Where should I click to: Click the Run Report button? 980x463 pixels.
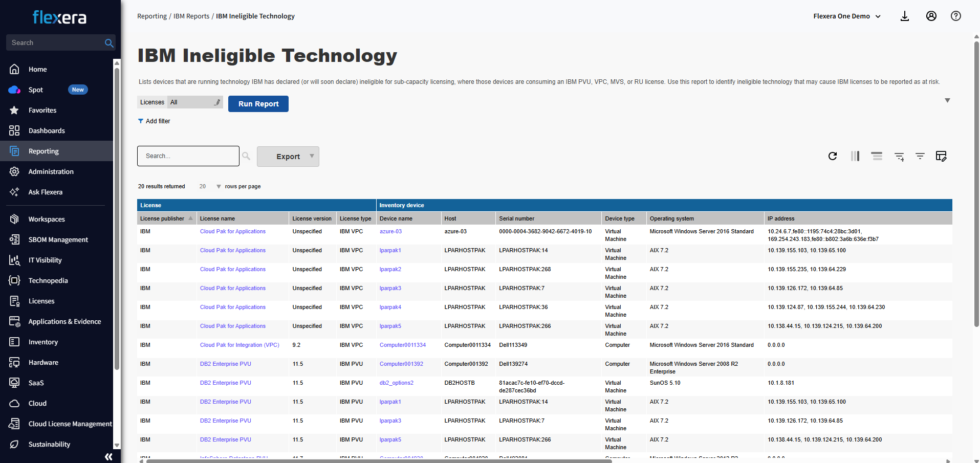tap(258, 104)
